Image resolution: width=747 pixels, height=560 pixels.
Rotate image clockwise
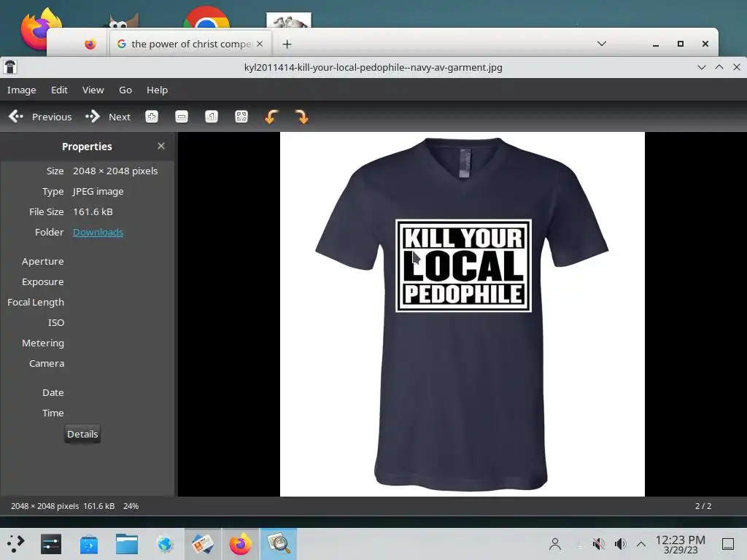pyautogui.click(x=301, y=117)
